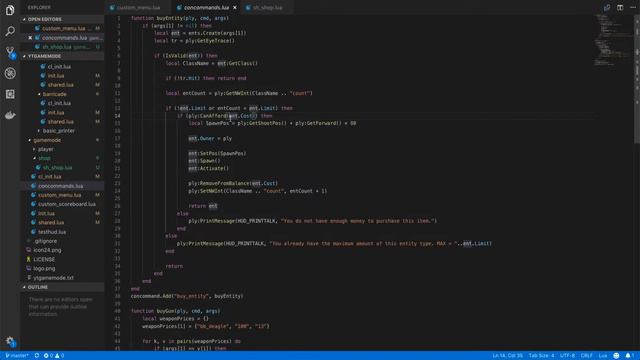
Task: Switch to the sh_shop.lua tab
Action: (x=267, y=7)
